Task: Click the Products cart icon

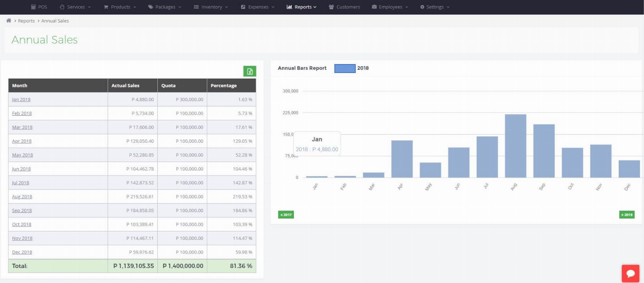Action: coord(106,7)
